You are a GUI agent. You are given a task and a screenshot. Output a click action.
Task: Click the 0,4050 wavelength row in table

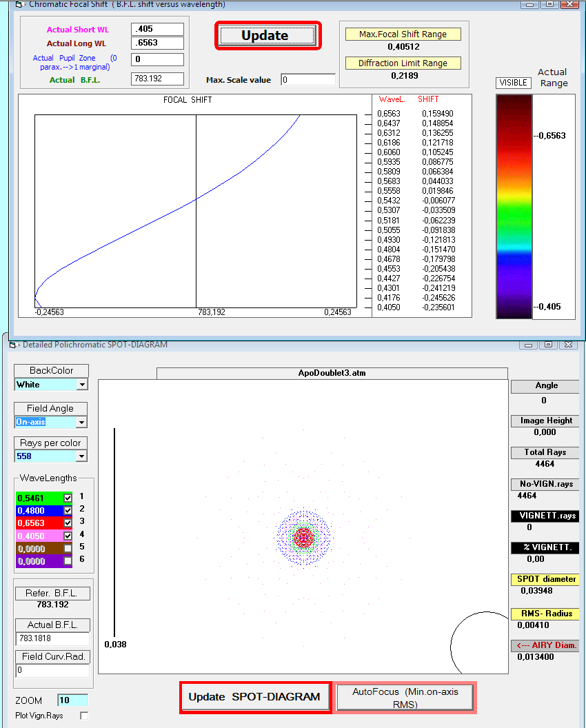coord(416,307)
